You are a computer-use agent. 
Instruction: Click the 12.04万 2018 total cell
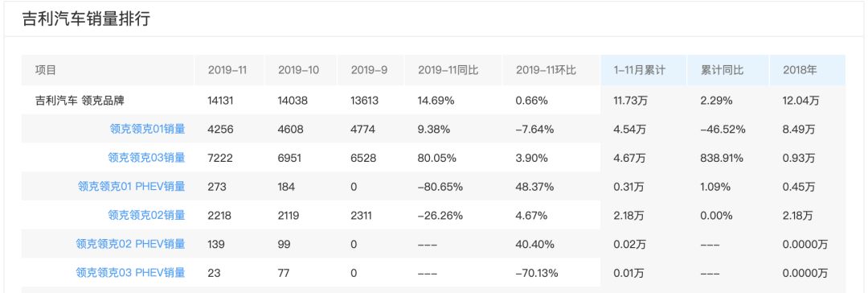(801, 101)
